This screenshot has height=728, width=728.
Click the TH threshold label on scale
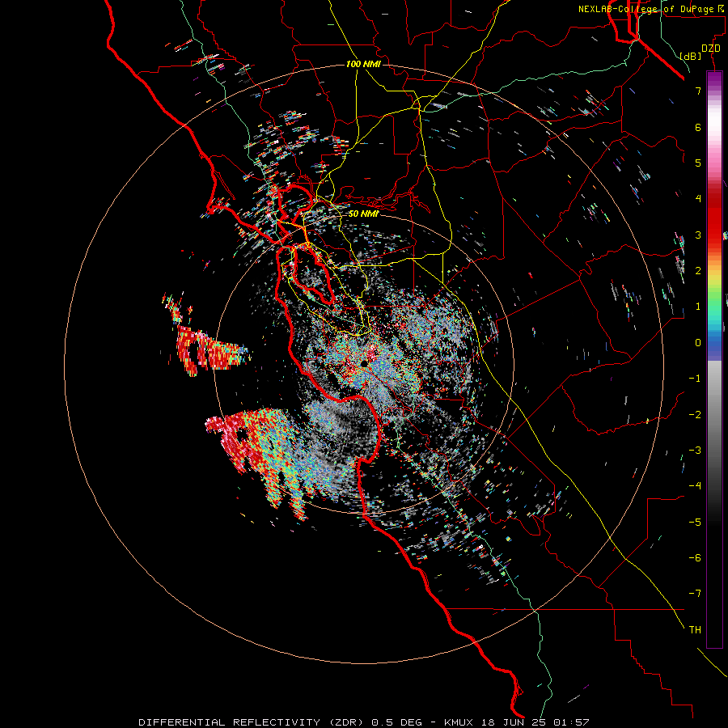(x=695, y=630)
